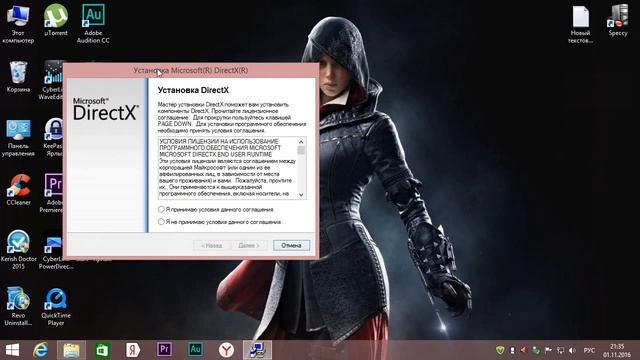Click the license text scroll-up arrow

(301, 142)
